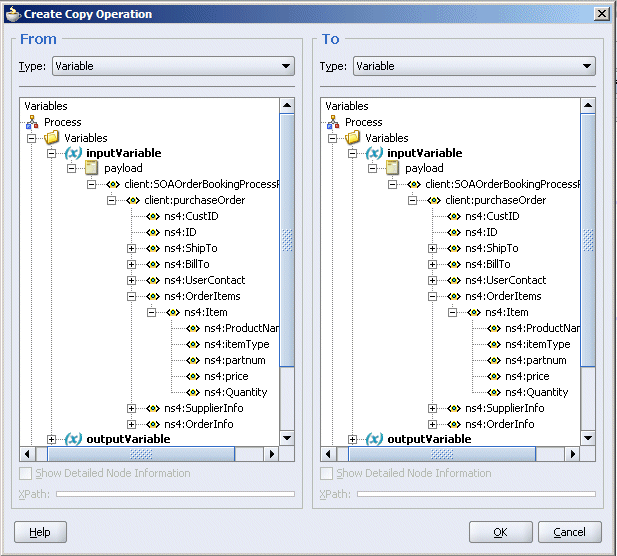Image resolution: width=617 pixels, height=556 pixels.
Task: Click the outputVariable (x) icon in From tree
Action: [x=73, y=439]
